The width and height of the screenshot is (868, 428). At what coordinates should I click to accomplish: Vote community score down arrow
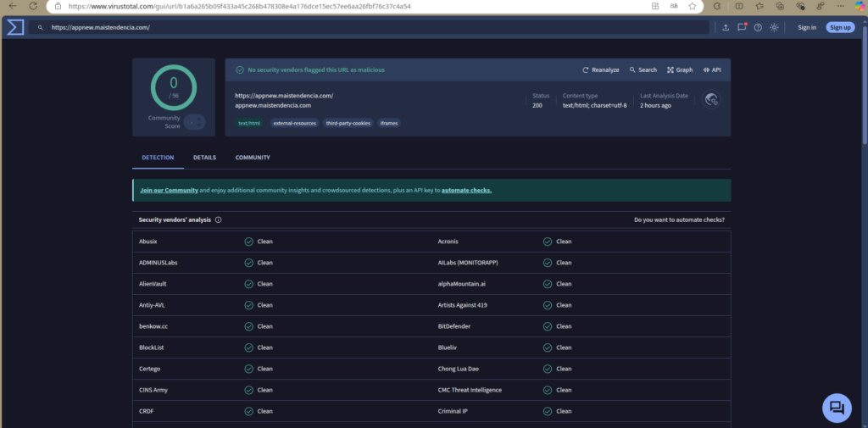tap(200, 125)
